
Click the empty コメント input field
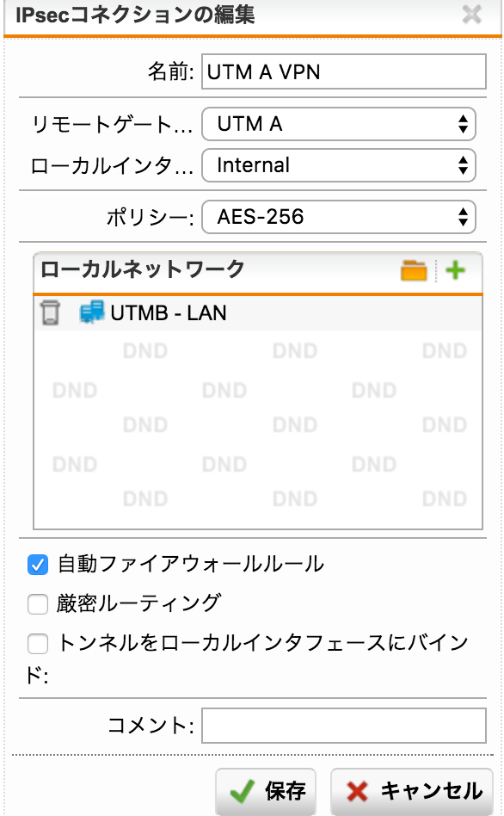(344, 726)
